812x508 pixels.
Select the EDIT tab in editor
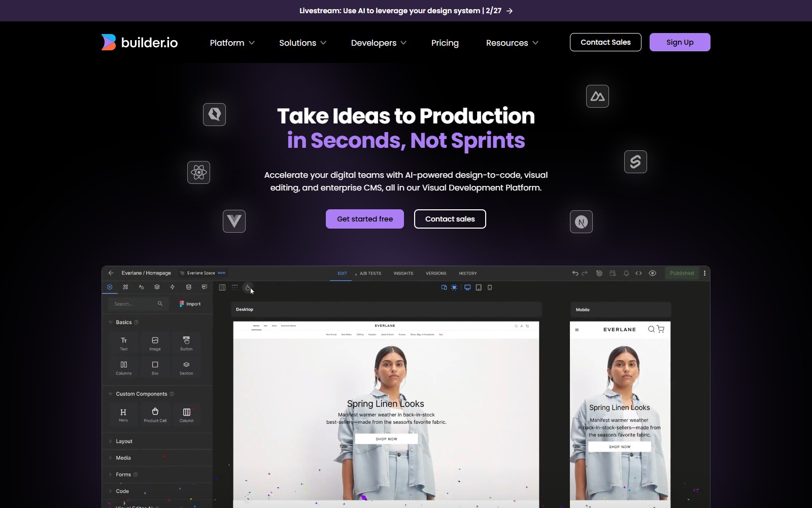coord(343,273)
